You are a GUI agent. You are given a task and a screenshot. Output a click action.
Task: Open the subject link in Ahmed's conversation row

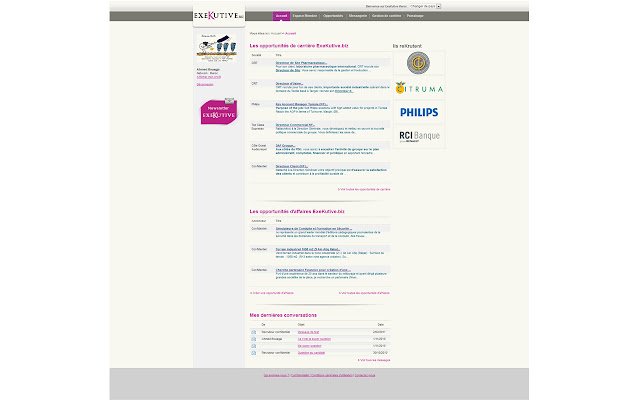pos(314,339)
